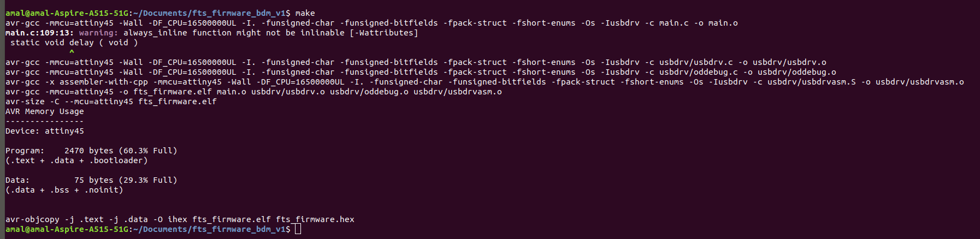Click the '[-Wattributes]' warning flag
Screen dimensions: 980x239
point(383,33)
